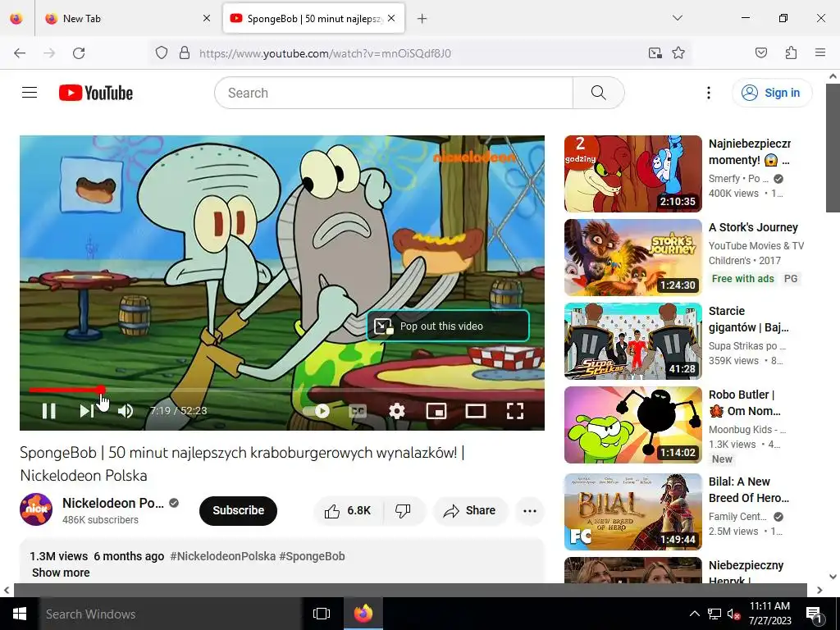The height and width of the screenshot is (630, 840).
Task: Open Starcie gigantów video thumbnail
Action: click(632, 340)
